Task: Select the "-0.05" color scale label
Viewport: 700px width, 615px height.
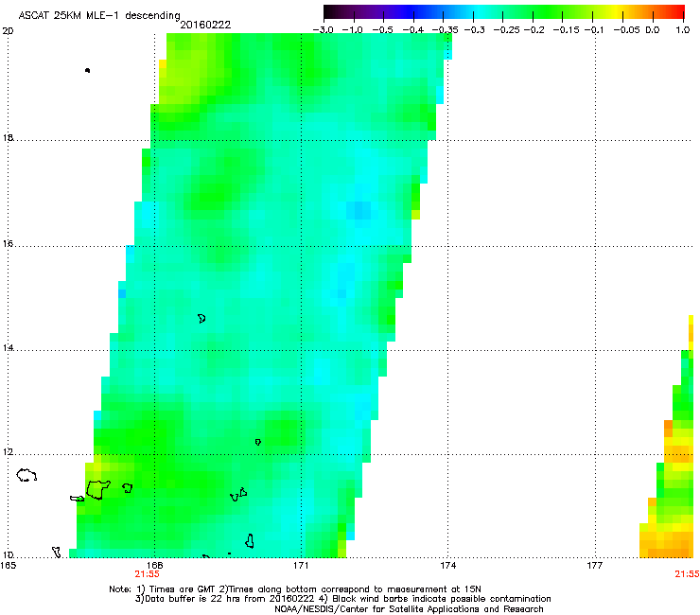Action: (626, 30)
